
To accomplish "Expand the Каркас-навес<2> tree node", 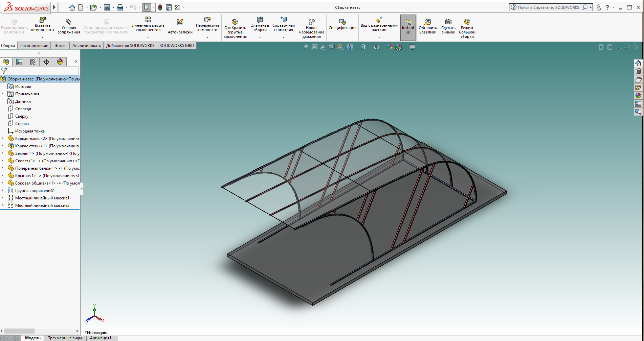I will pos(3,138).
